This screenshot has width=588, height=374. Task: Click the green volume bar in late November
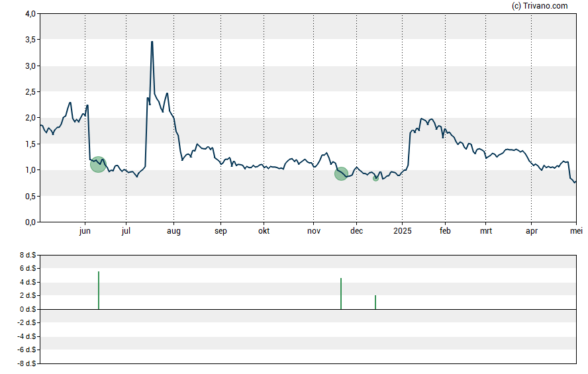(341, 293)
